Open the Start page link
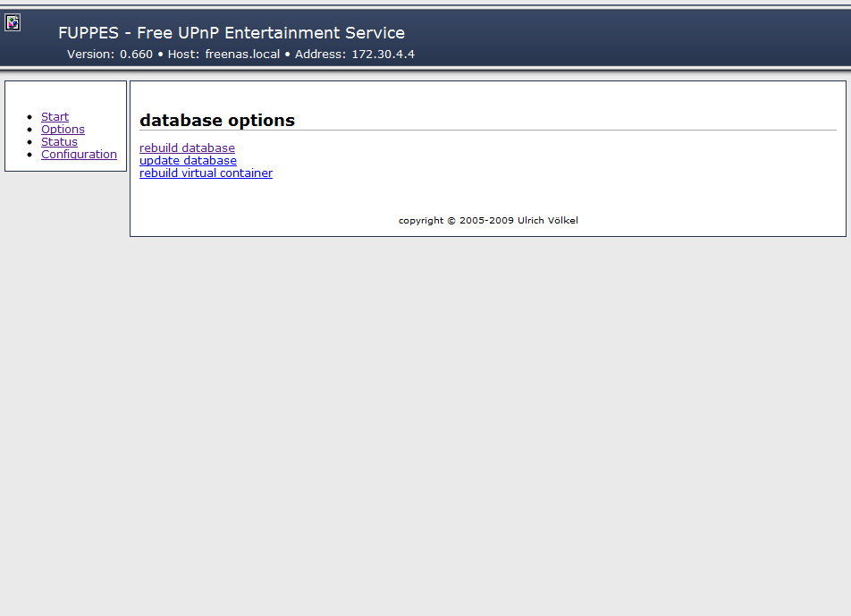 (55, 117)
